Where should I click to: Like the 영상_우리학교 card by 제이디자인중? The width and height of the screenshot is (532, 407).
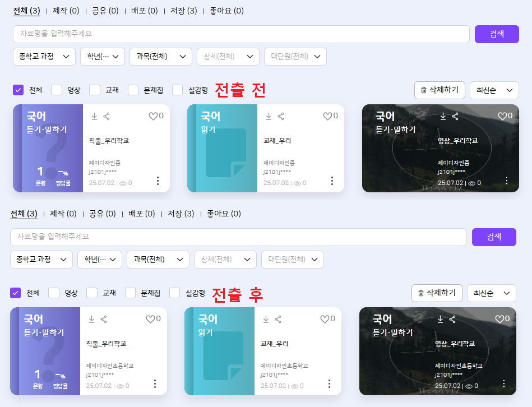pyautogui.click(x=502, y=116)
